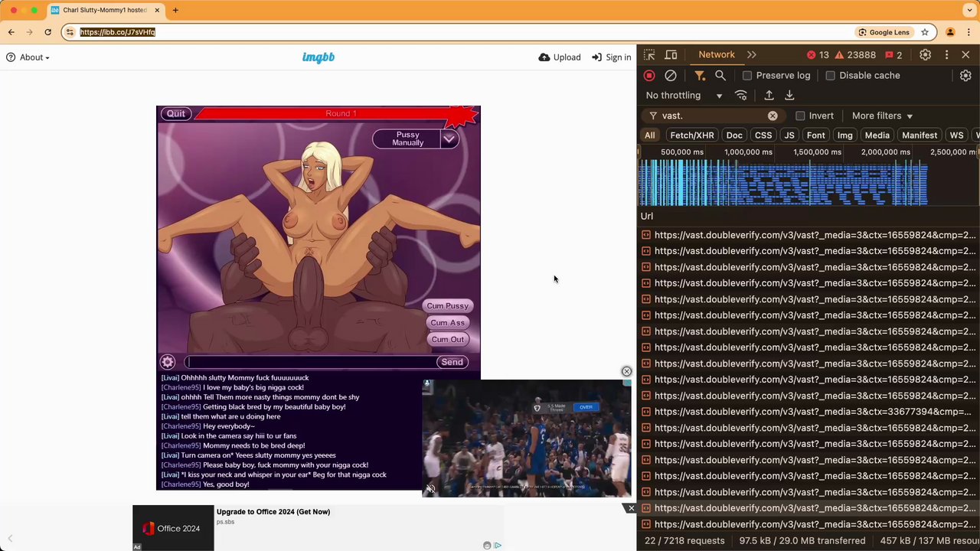Close the bottom banner ad
980x551 pixels.
[x=631, y=508]
